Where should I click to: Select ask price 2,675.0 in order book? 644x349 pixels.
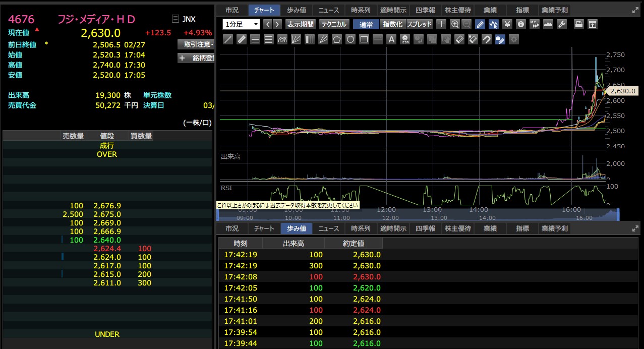point(107,214)
